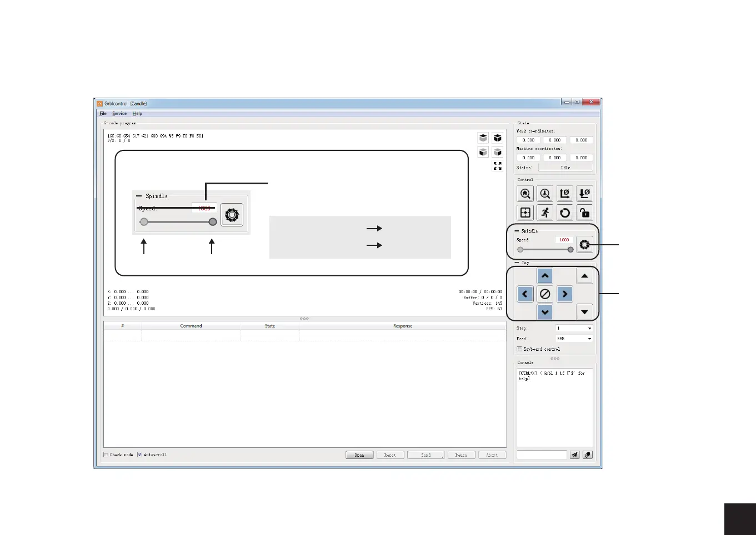Click the Zero XY icon
756x535 pixels.
coord(565,194)
